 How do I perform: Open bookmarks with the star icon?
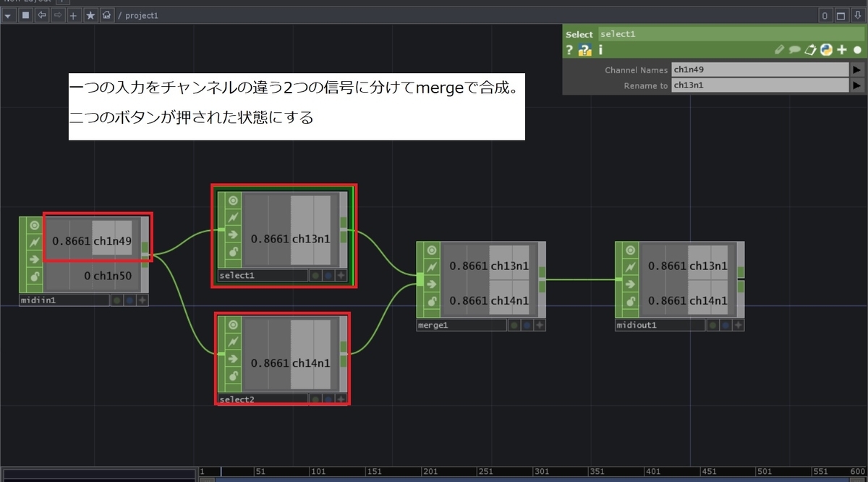pos(90,15)
